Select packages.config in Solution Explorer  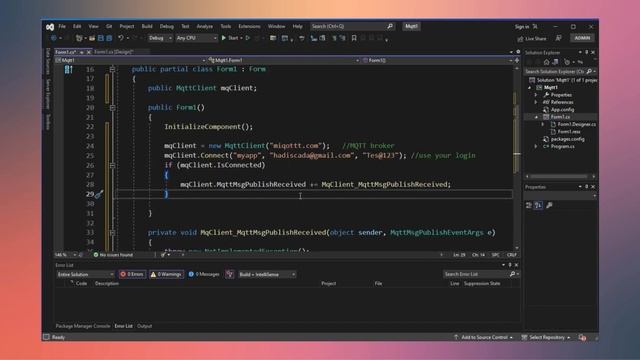pos(567,139)
